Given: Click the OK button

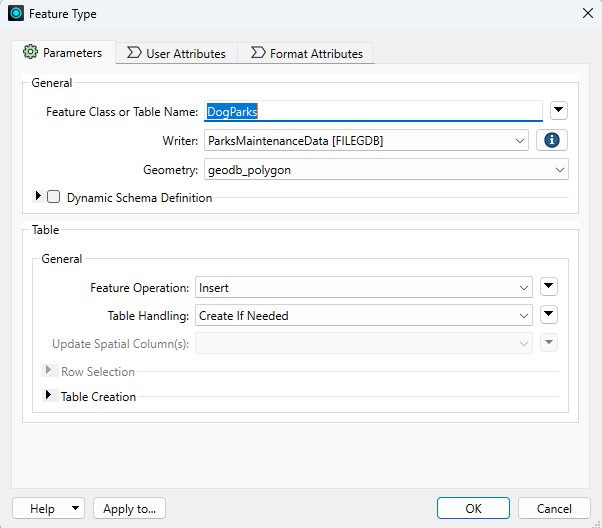Looking at the screenshot, I should click(x=473, y=508).
